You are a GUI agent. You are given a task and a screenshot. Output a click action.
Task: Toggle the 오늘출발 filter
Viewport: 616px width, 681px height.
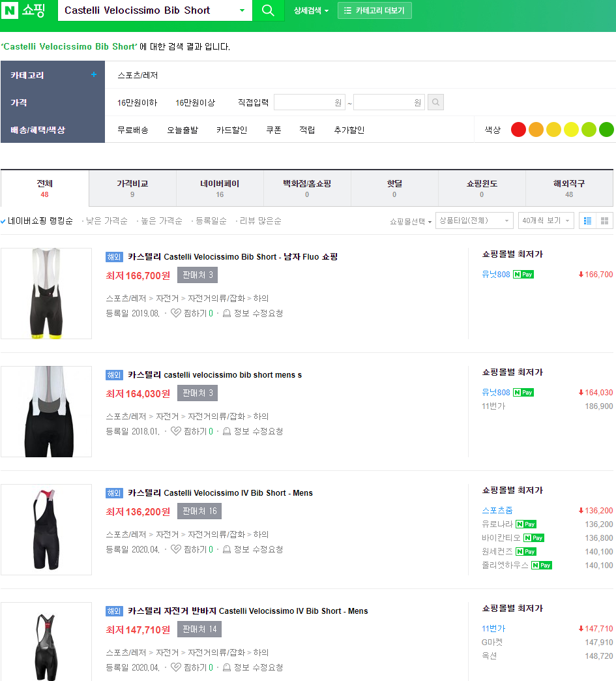(x=183, y=130)
